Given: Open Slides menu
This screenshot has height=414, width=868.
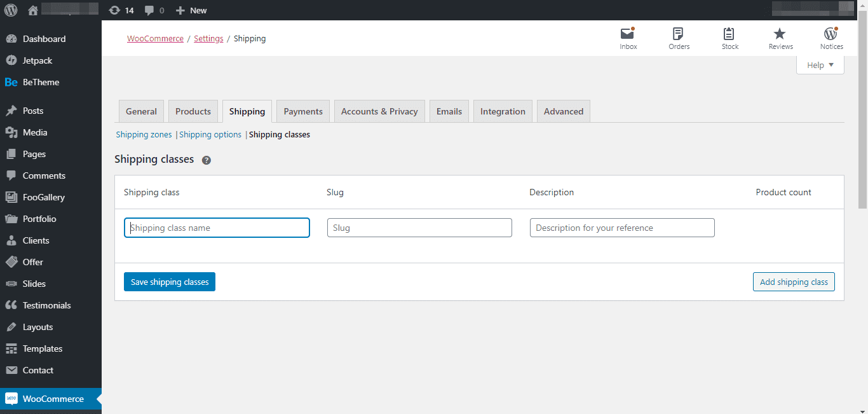Looking at the screenshot, I should (x=51, y=284).
